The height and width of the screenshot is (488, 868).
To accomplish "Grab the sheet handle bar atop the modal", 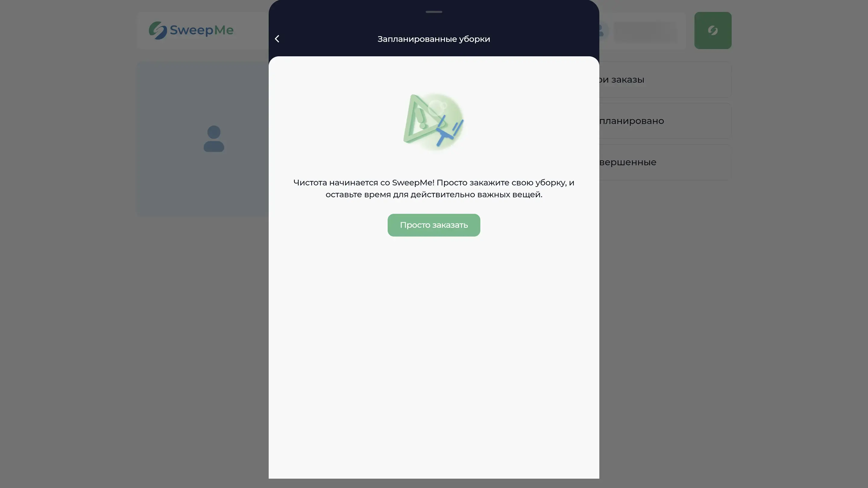I will tap(434, 12).
